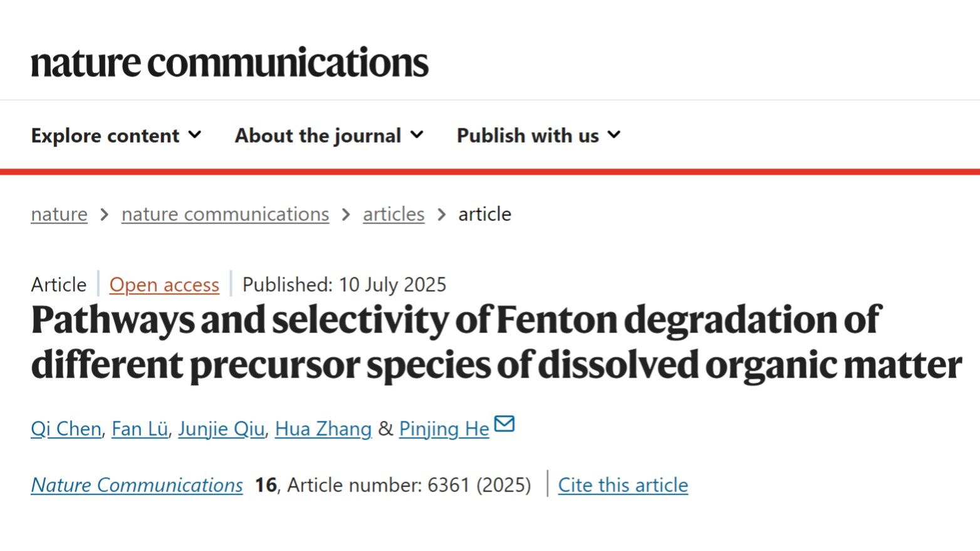Select corresponding author Pinjing He
Viewport: 980px width, 551px height.
pos(444,429)
